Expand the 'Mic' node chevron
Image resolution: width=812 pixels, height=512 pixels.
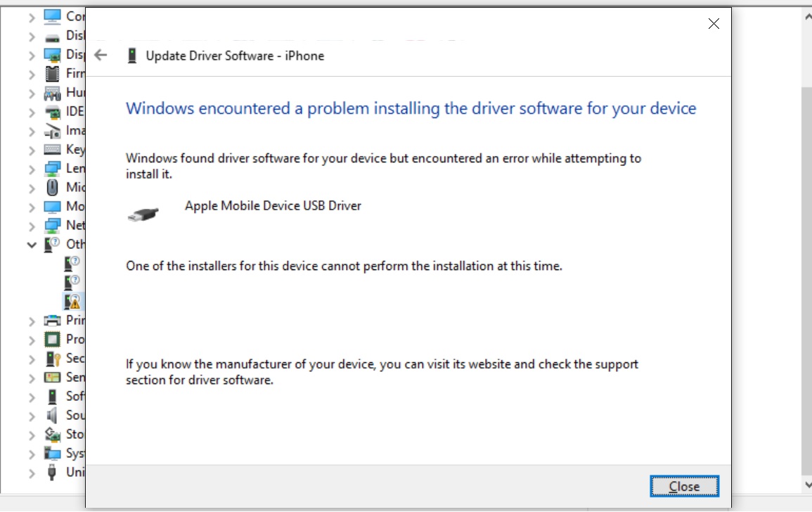point(32,188)
